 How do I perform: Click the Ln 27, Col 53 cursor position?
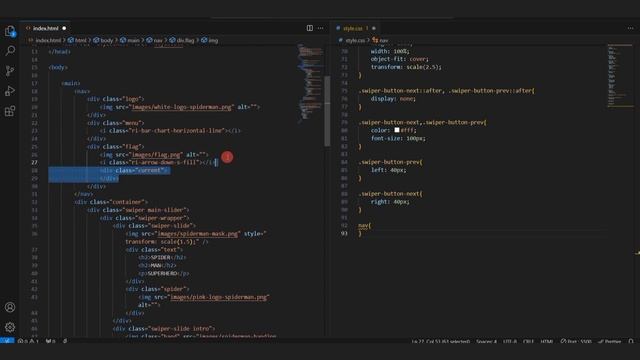[x=441, y=341]
